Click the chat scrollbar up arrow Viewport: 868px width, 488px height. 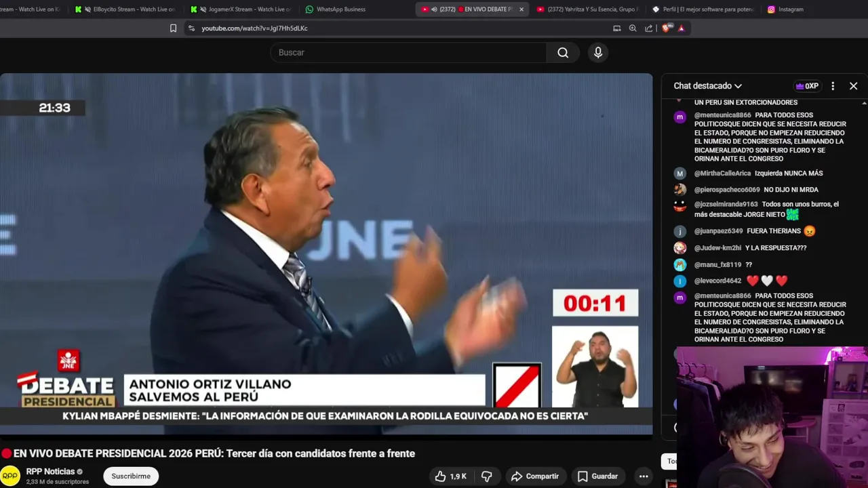[x=864, y=103]
